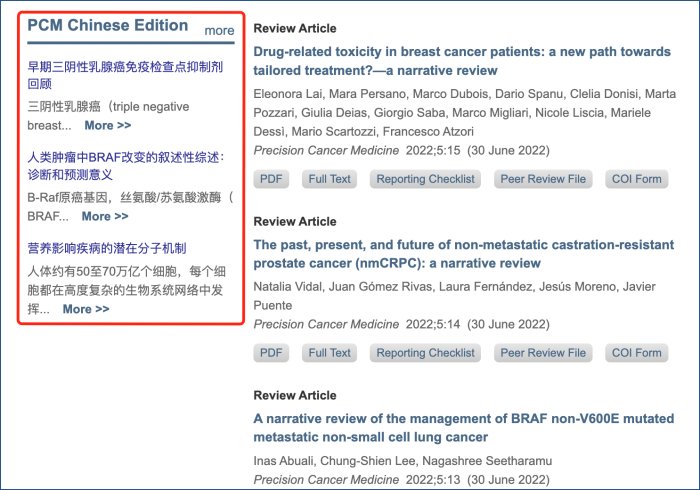The image size is (700, 490).
Task: View Reporting Checklist for the breast cancer review
Action: [425, 179]
